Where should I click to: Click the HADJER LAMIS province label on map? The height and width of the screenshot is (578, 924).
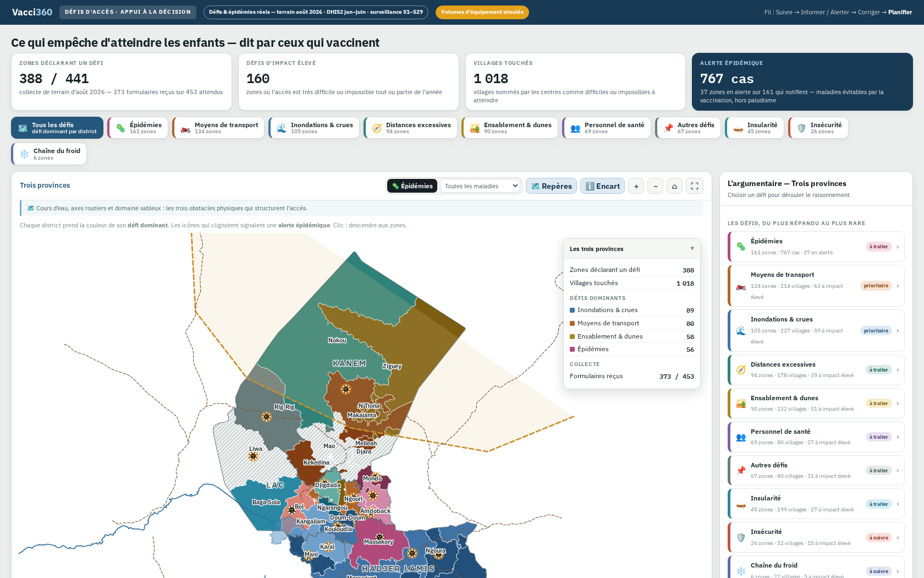pos(398,569)
